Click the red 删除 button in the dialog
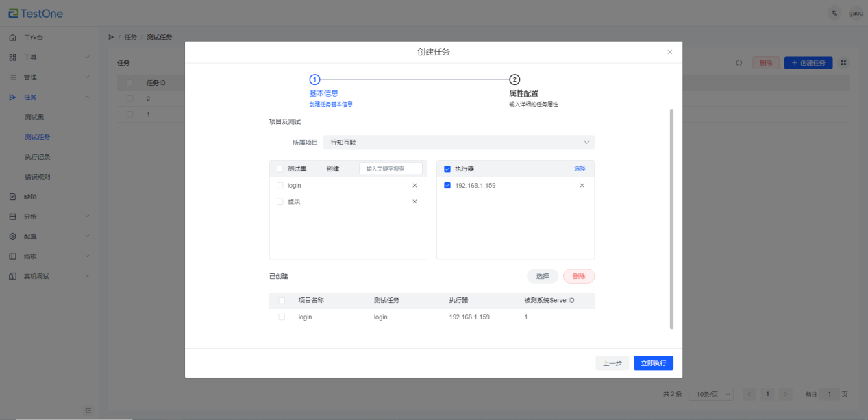This screenshot has width=868, height=420. click(579, 276)
